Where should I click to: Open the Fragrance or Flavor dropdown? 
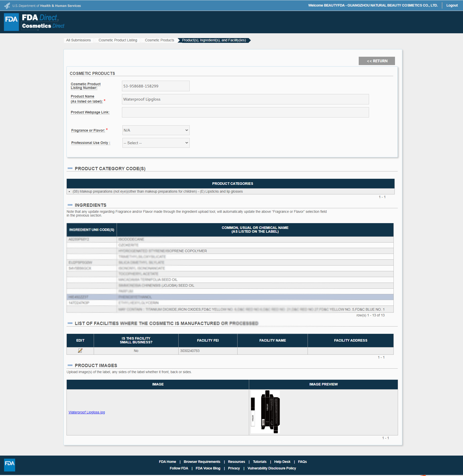point(156,130)
